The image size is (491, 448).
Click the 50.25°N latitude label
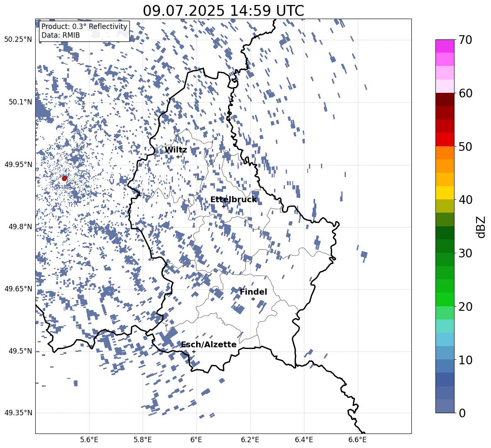pyautogui.click(x=18, y=39)
